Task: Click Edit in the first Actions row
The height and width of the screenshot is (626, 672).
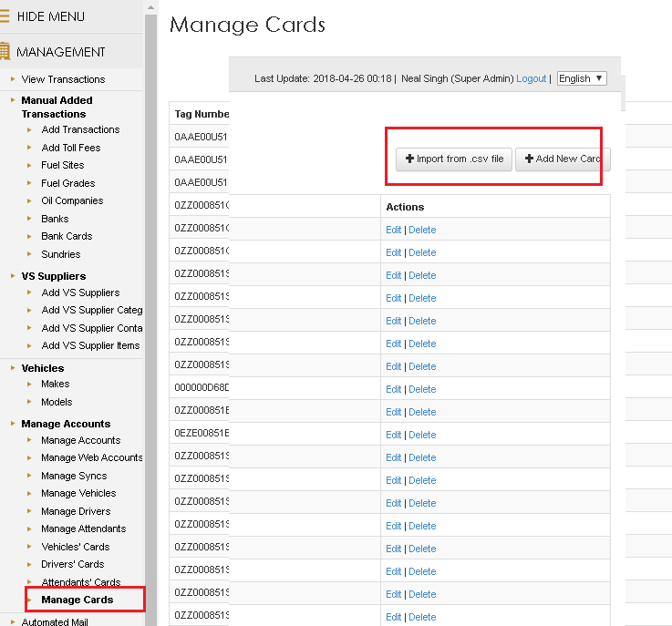Action: pos(393,230)
